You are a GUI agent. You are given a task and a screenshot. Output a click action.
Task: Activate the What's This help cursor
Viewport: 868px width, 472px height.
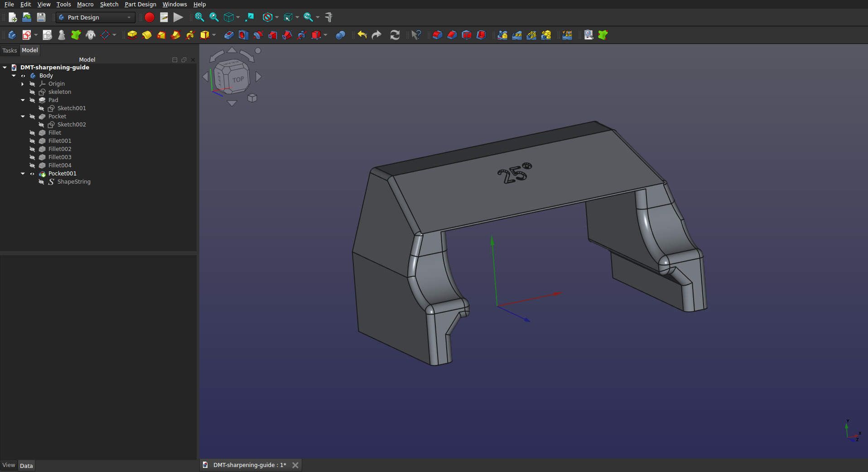416,35
